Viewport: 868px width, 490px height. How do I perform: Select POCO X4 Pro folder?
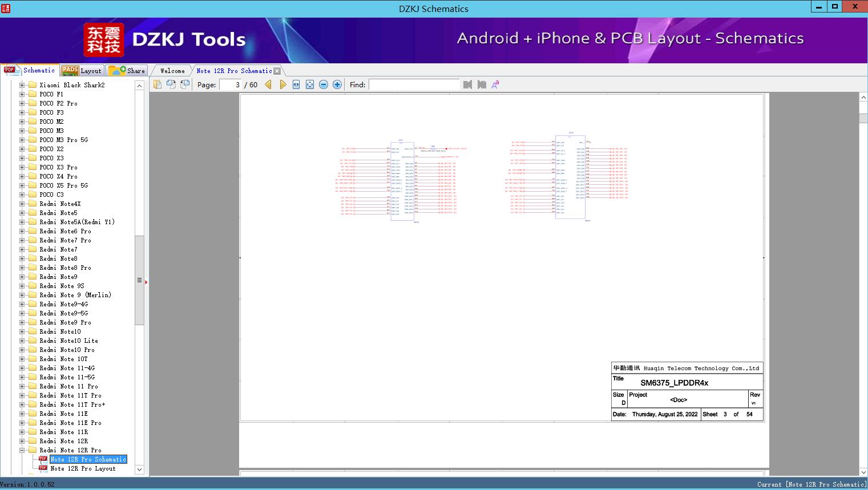point(58,176)
